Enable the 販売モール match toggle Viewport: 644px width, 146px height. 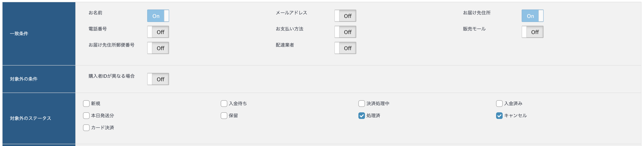tap(532, 32)
